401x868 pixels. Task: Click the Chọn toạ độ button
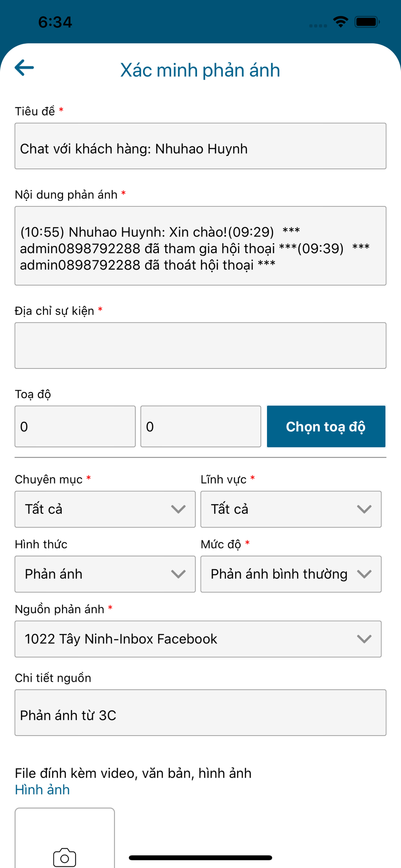click(x=326, y=427)
